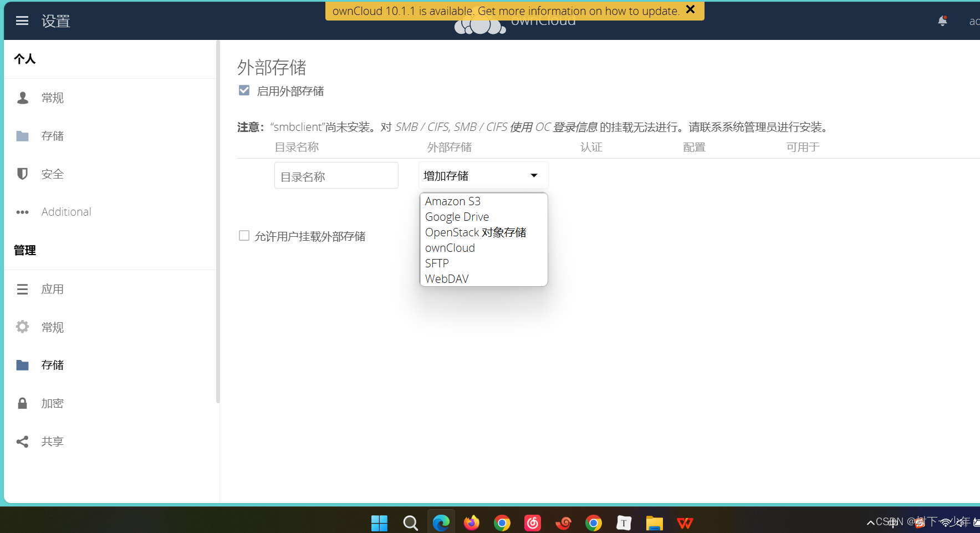Image resolution: width=980 pixels, height=533 pixels.
Task: Click the 可用于 column header
Action: (803, 147)
